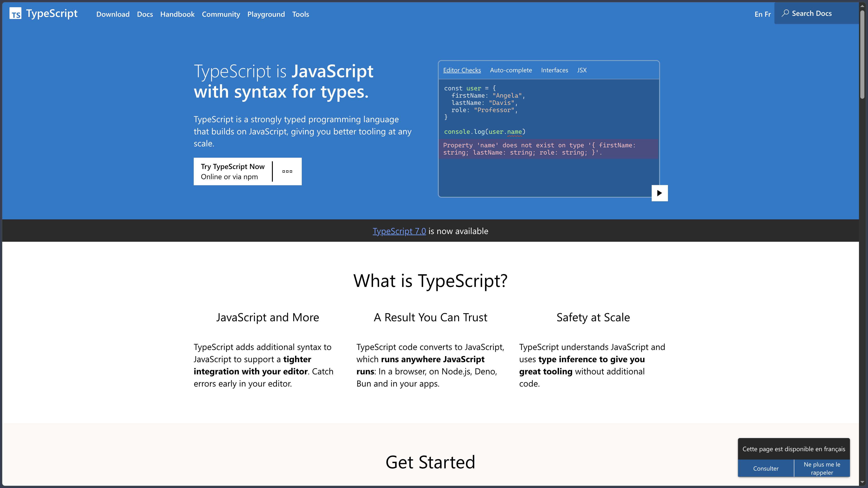This screenshot has width=868, height=488.
Task: Click the TypeScript wordmark in header
Action: pos(52,14)
